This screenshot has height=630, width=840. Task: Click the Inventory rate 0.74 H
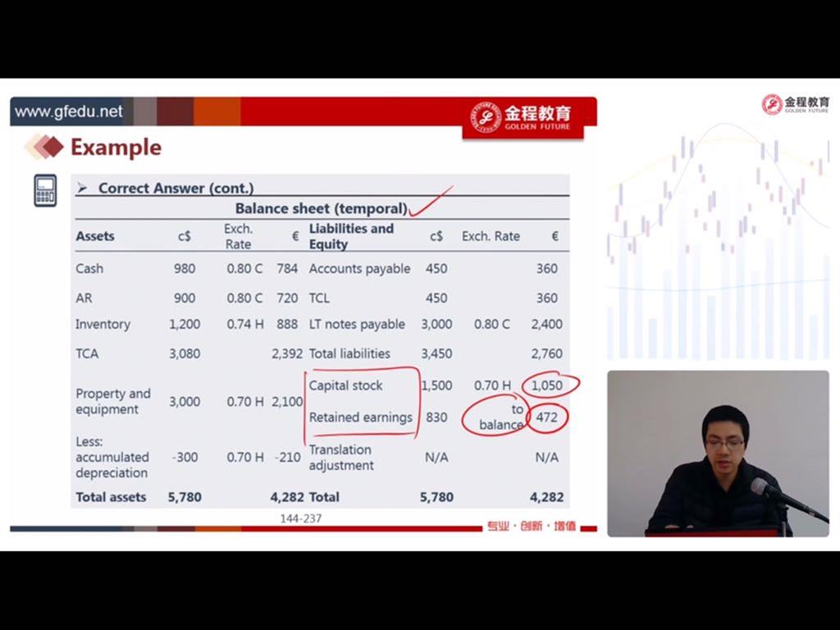click(244, 324)
